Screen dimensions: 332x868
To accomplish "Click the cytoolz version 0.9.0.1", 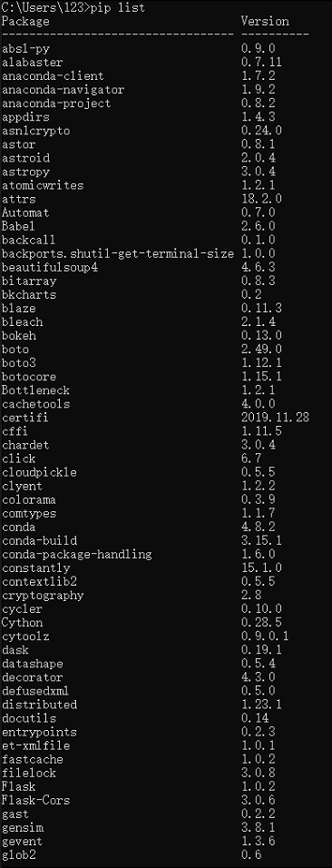I will point(265,636).
